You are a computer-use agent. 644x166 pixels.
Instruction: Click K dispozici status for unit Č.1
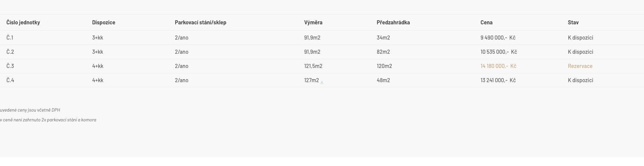tap(581, 38)
